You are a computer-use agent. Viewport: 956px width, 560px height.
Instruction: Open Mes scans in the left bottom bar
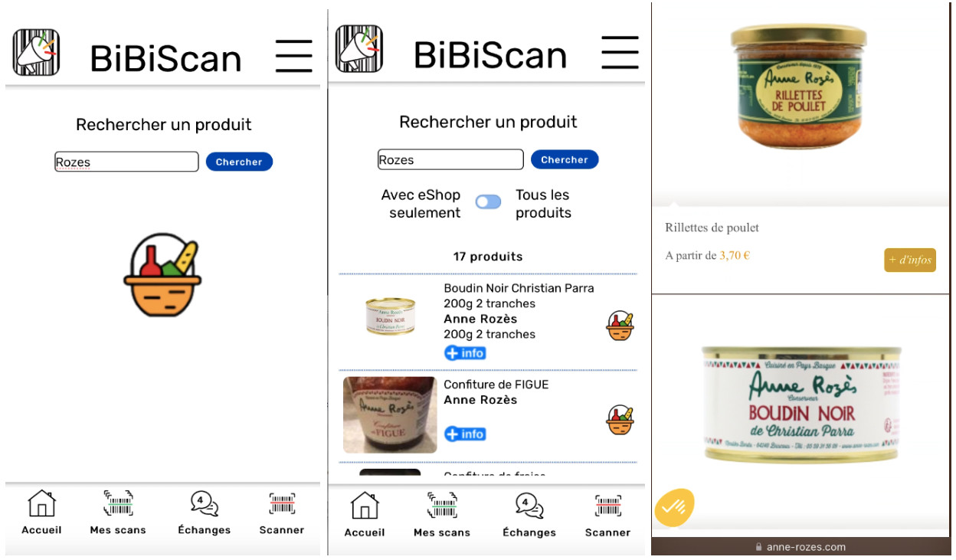coord(118,513)
